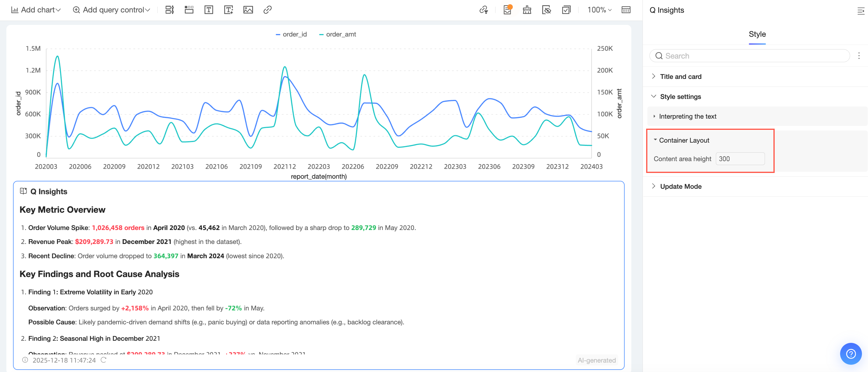Open the clear format broom tool
The height and width of the screenshot is (372, 868).
(527, 10)
